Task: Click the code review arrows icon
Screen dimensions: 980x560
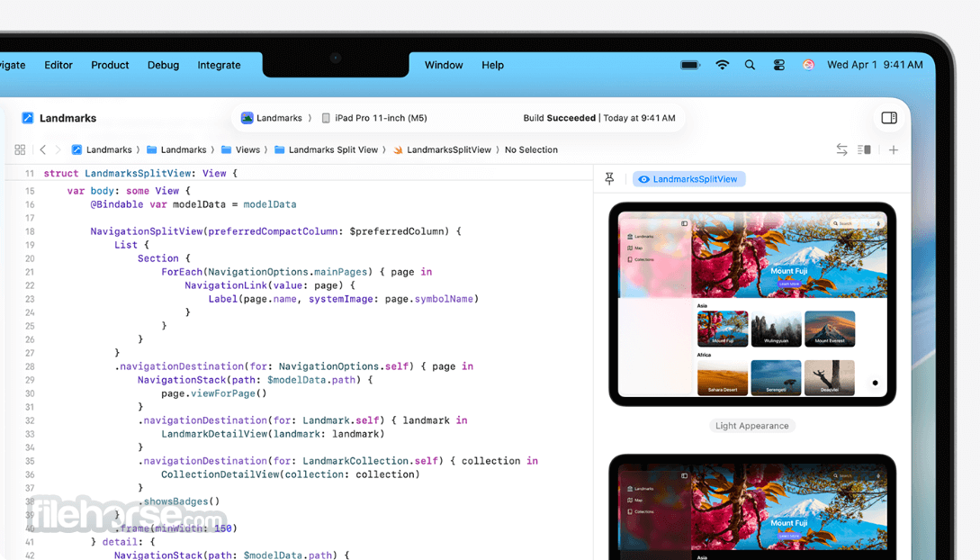Action: pyautogui.click(x=842, y=149)
